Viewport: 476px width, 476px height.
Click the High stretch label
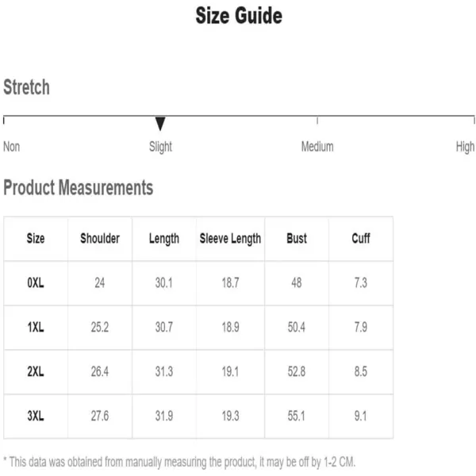click(x=465, y=147)
